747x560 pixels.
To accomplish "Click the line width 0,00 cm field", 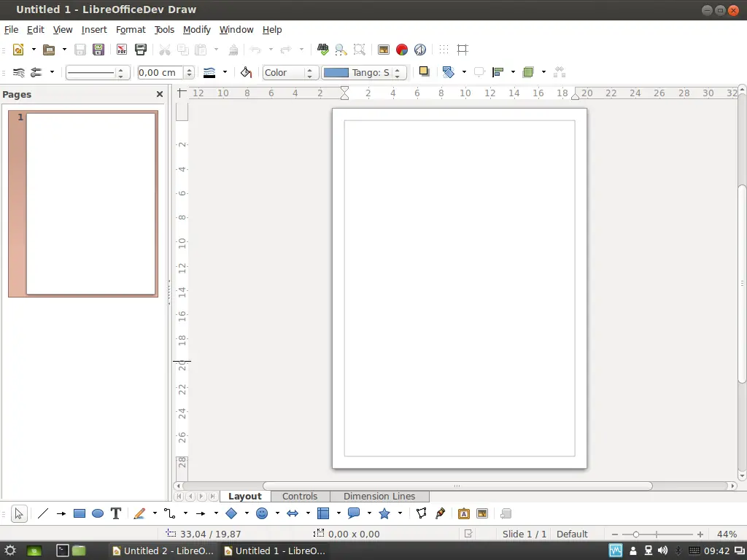I will click(x=160, y=72).
